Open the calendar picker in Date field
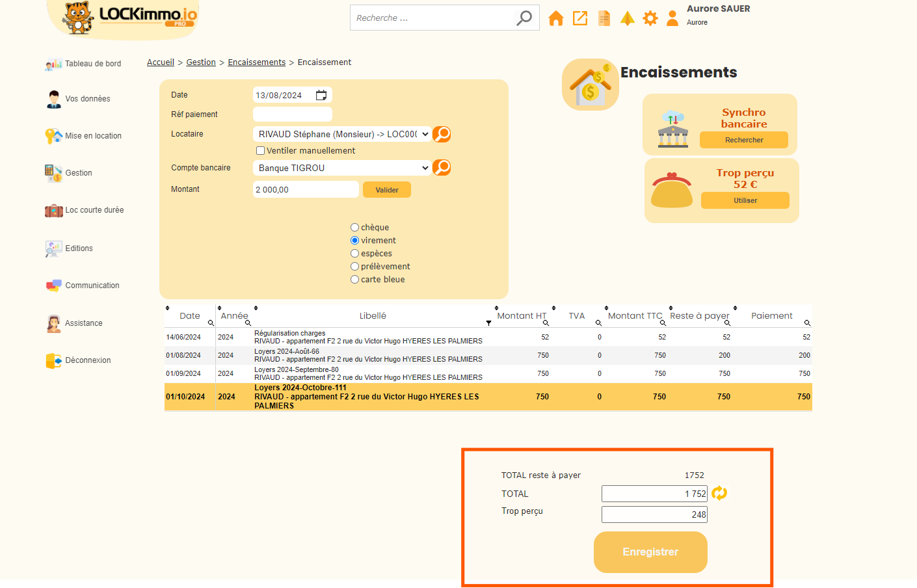 321,96
